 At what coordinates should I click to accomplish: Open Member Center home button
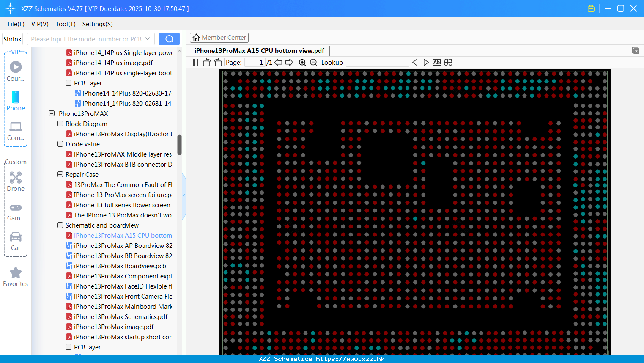(x=219, y=38)
